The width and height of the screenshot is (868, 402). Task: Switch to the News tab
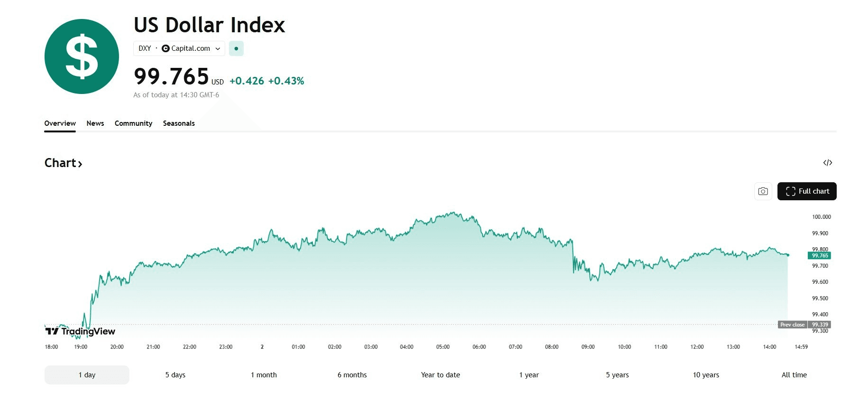(x=95, y=123)
